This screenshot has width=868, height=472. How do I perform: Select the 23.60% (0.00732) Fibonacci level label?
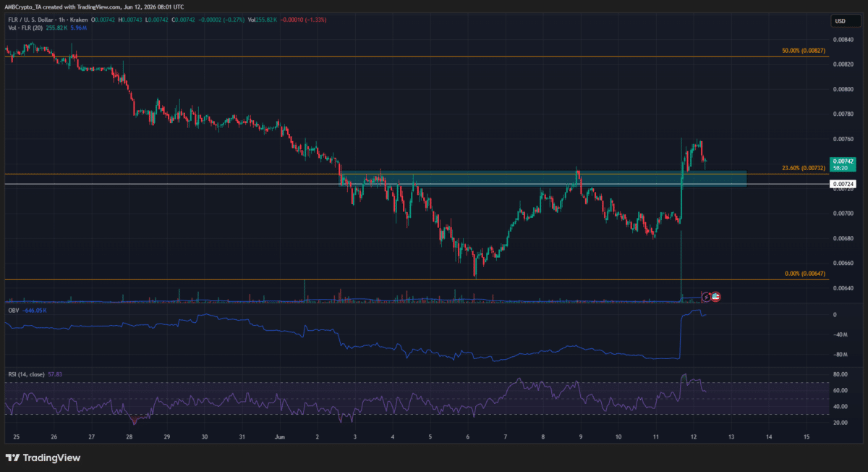(804, 169)
